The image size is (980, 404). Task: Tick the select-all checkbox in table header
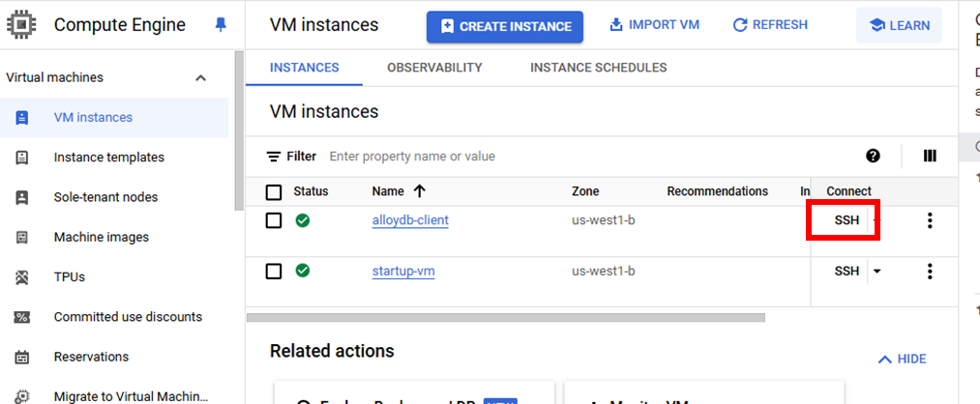(x=274, y=191)
